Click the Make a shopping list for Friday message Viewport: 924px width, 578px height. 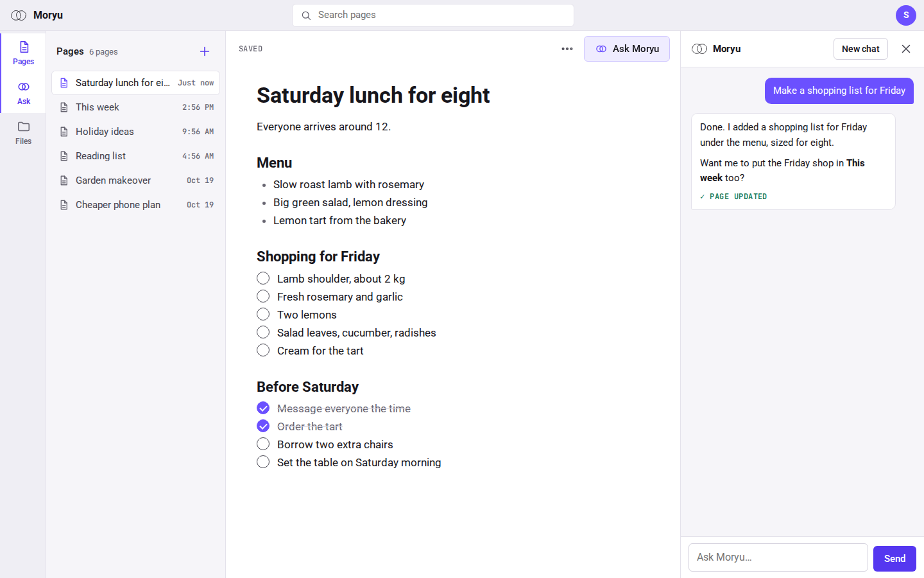pyautogui.click(x=839, y=91)
